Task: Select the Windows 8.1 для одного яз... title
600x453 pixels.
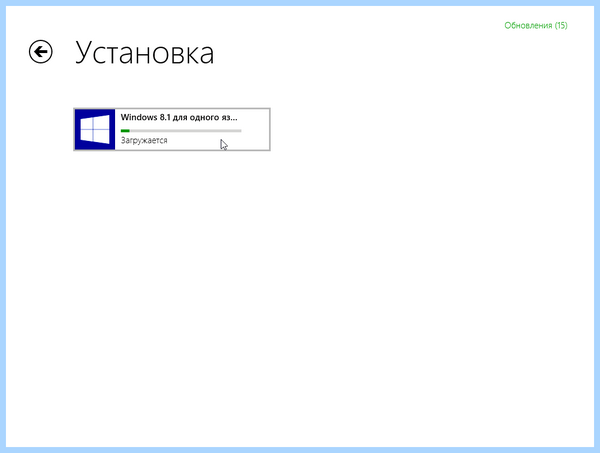Action: coord(179,117)
